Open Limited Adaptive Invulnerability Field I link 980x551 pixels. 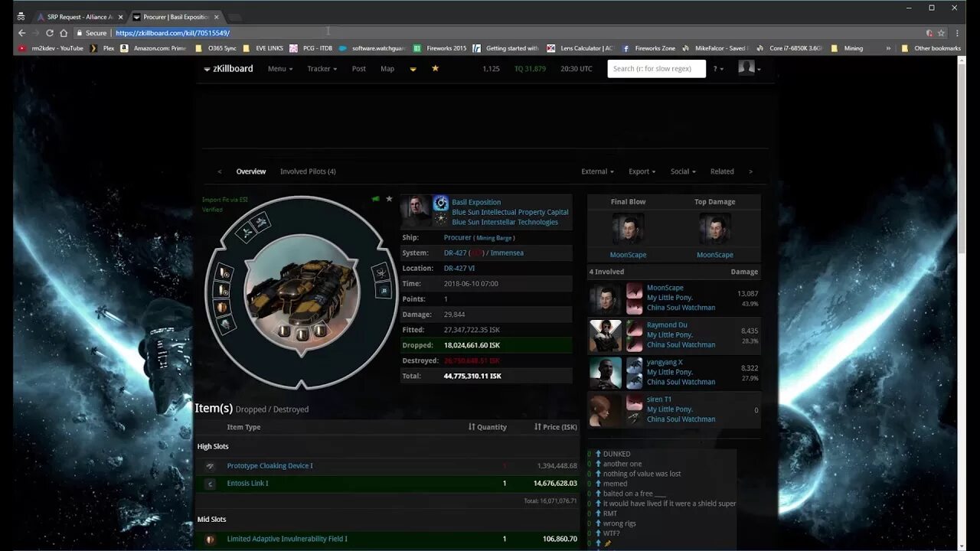287,540
